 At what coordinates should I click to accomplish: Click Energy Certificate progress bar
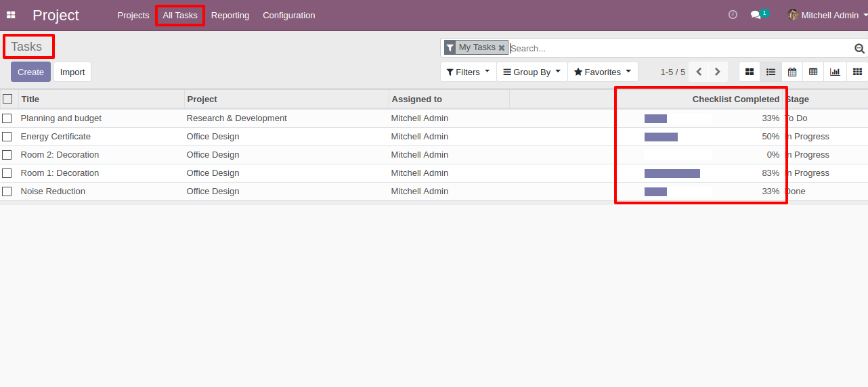(x=678, y=137)
